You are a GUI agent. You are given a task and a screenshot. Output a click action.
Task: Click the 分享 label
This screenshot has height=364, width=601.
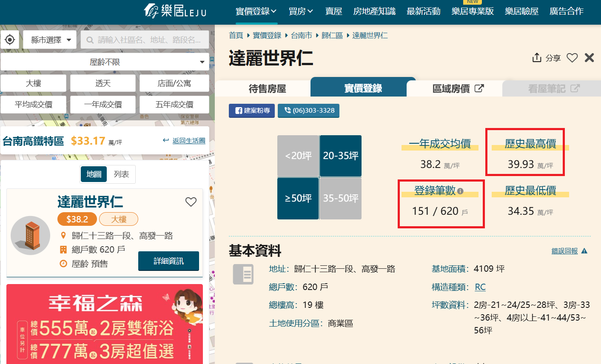coord(553,58)
